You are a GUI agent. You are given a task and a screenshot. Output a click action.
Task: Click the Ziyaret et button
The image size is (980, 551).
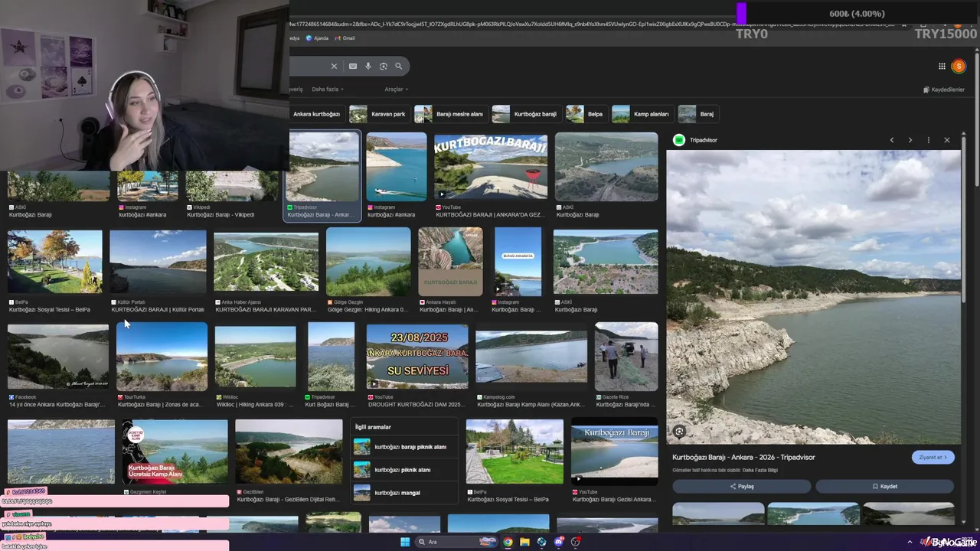point(933,458)
